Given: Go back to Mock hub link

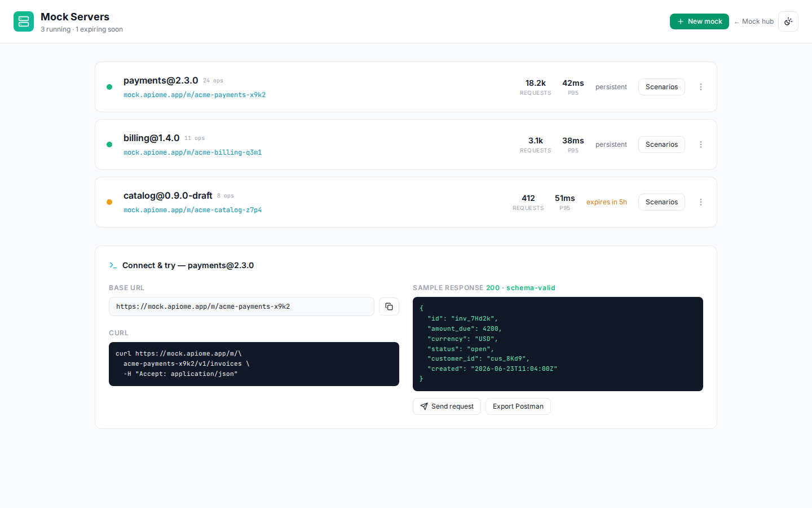Looking at the screenshot, I should (x=754, y=21).
